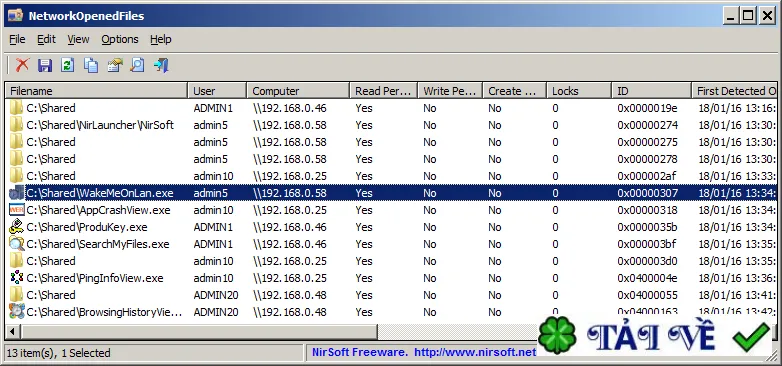The height and width of the screenshot is (366, 782).
Task: Click the ID cell 0x00000275
Action: (x=647, y=142)
